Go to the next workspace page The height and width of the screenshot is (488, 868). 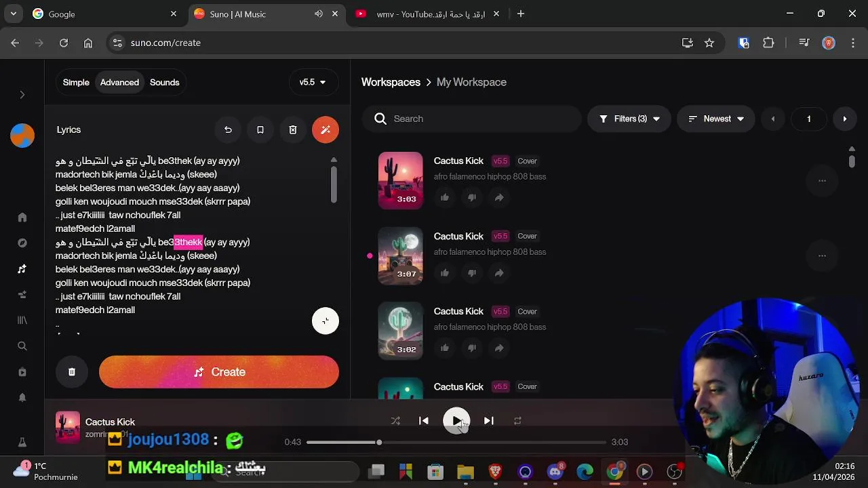tap(844, 119)
